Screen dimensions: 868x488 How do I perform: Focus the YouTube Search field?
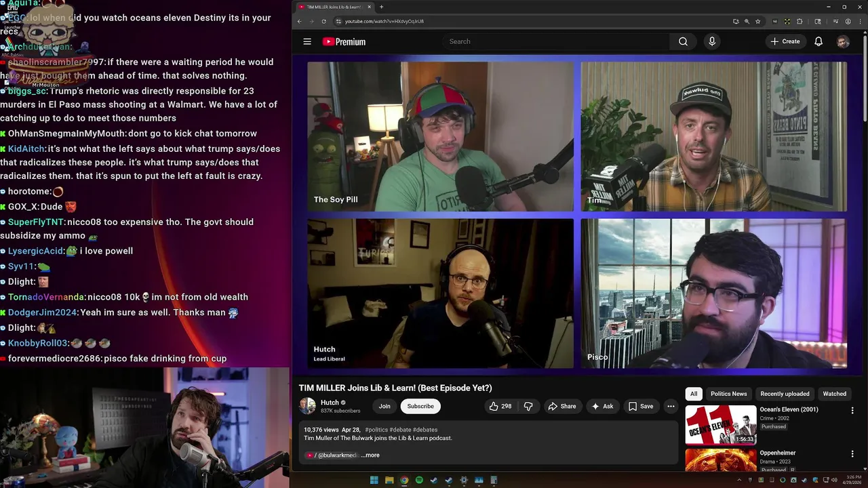tap(555, 41)
